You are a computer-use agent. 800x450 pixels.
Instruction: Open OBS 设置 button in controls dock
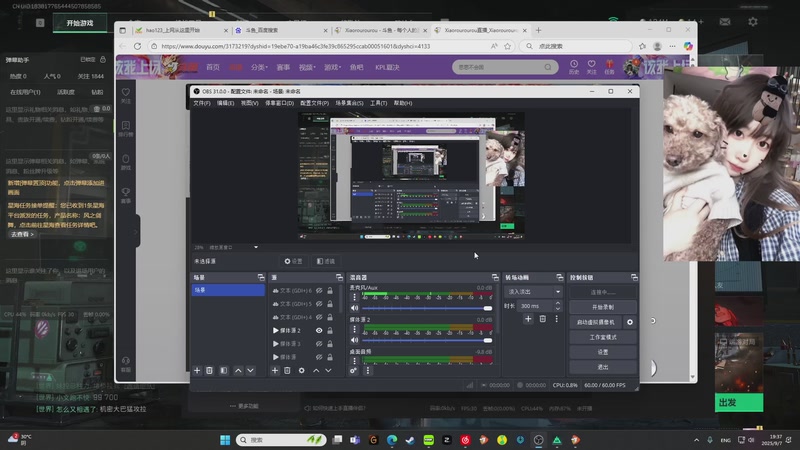click(x=603, y=352)
